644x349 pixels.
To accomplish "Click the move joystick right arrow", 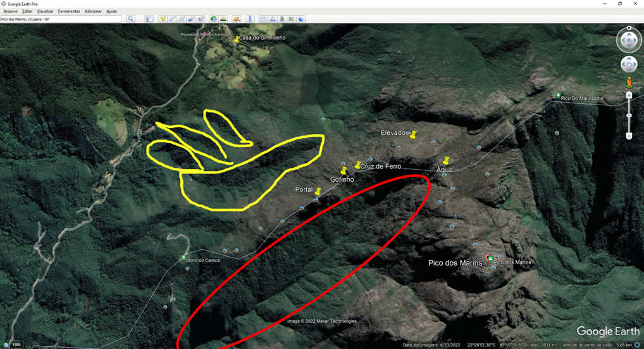I will (x=634, y=65).
